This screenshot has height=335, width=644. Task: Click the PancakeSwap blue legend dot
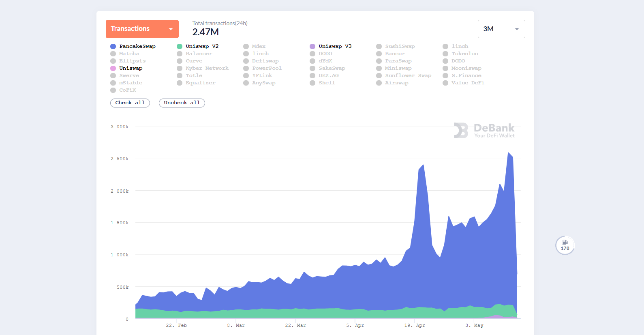pyautogui.click(x=113, y=47)
